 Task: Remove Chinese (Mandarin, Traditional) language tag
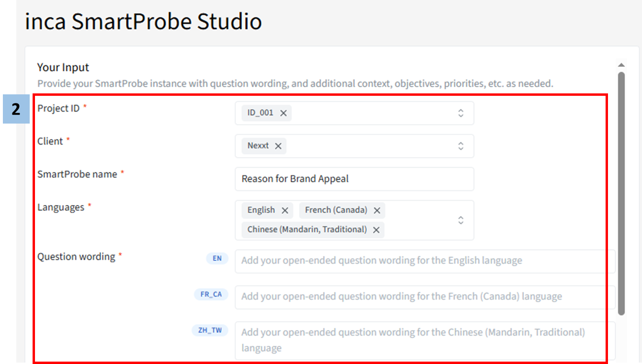tap(376, 230)
